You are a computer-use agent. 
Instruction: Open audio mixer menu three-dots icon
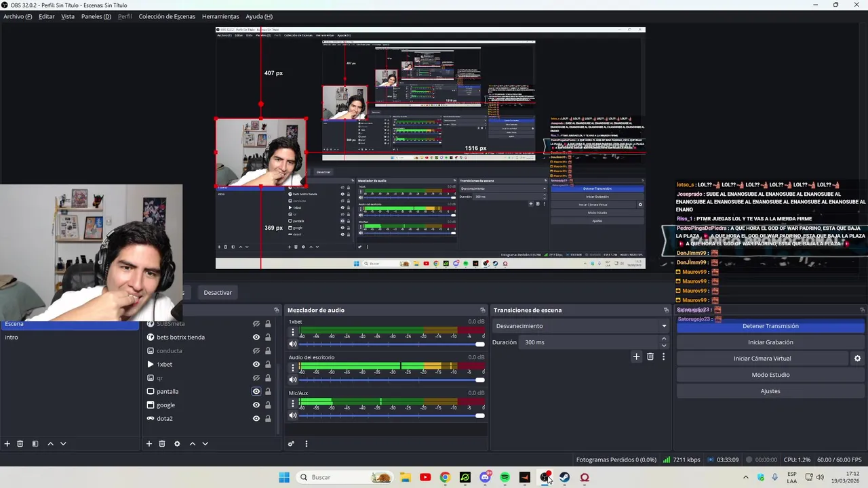tap(306, 444)
